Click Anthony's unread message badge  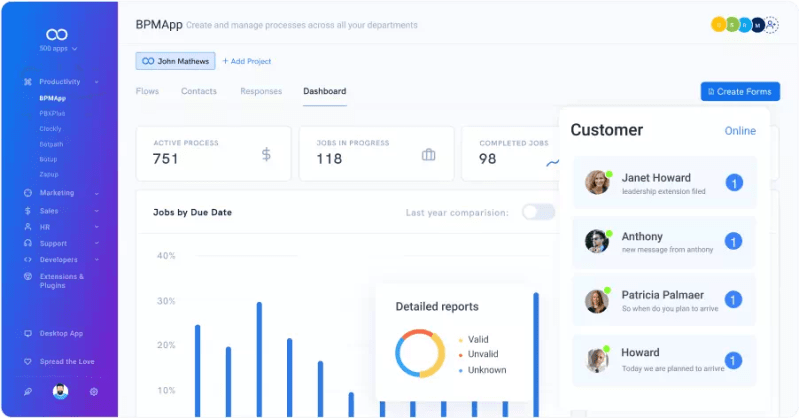click(733, 241)
